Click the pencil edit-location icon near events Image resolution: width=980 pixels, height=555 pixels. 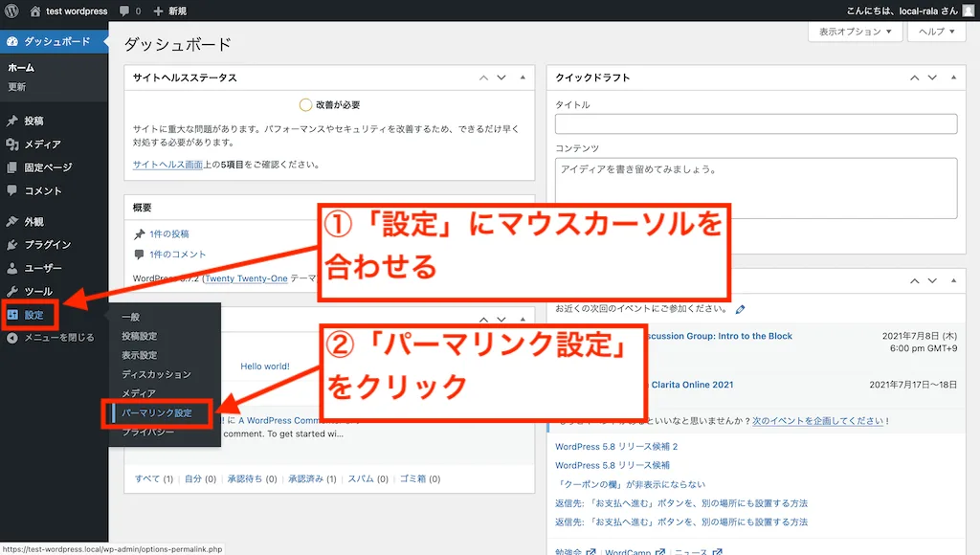pyautogui.click(x=740, y=309)
